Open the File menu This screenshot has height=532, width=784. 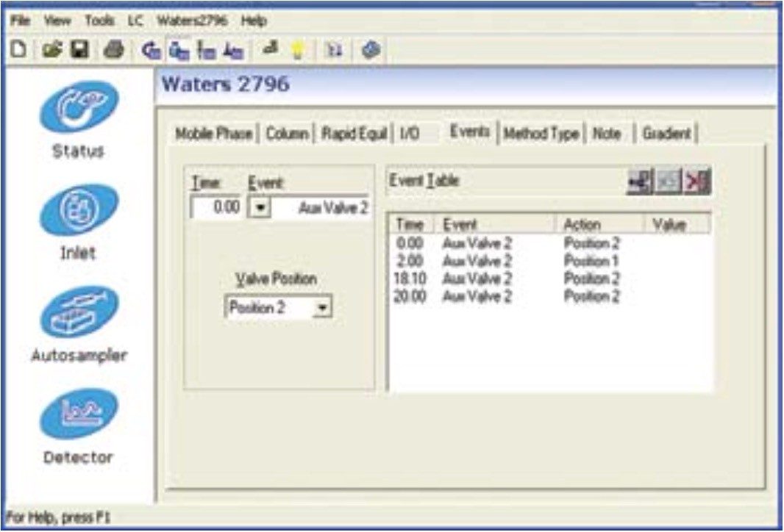(21, 21)
